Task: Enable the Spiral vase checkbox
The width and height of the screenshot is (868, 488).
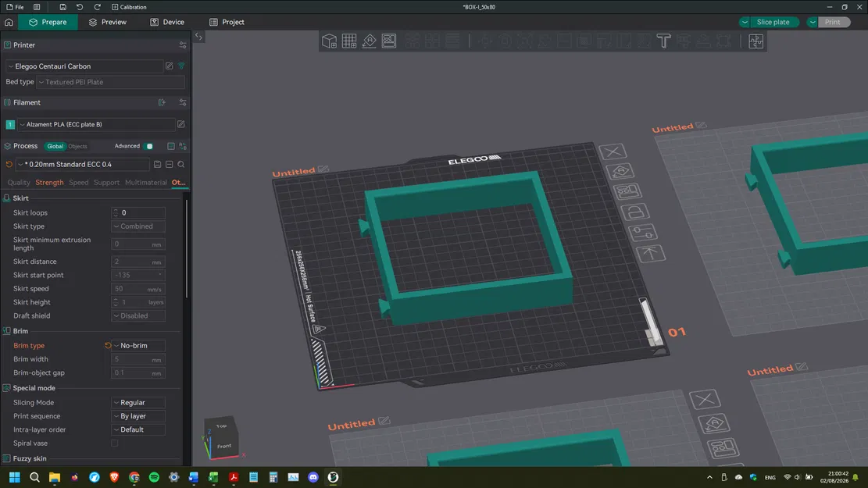Action: pos(115,443)
